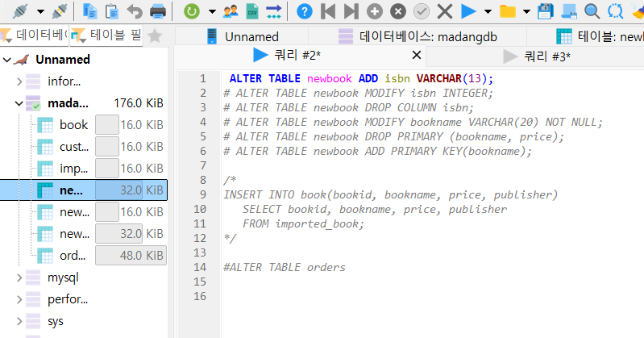
Task: Select the imp... table in the tree
Action: point(73,168)
